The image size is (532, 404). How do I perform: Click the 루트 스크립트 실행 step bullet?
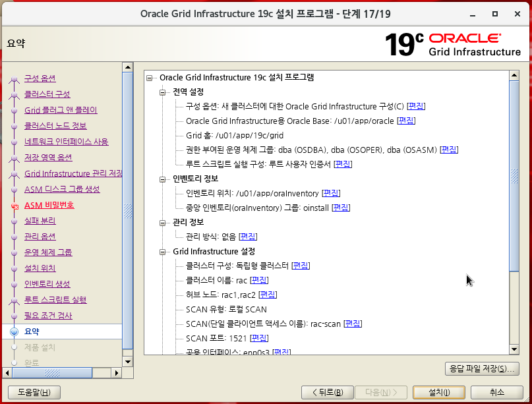pos(15,301)
